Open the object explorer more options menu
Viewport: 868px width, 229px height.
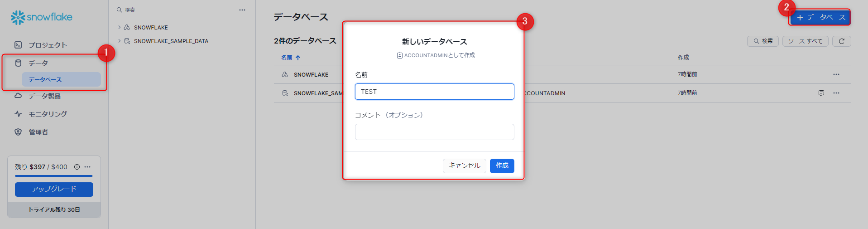coord(242,10)
